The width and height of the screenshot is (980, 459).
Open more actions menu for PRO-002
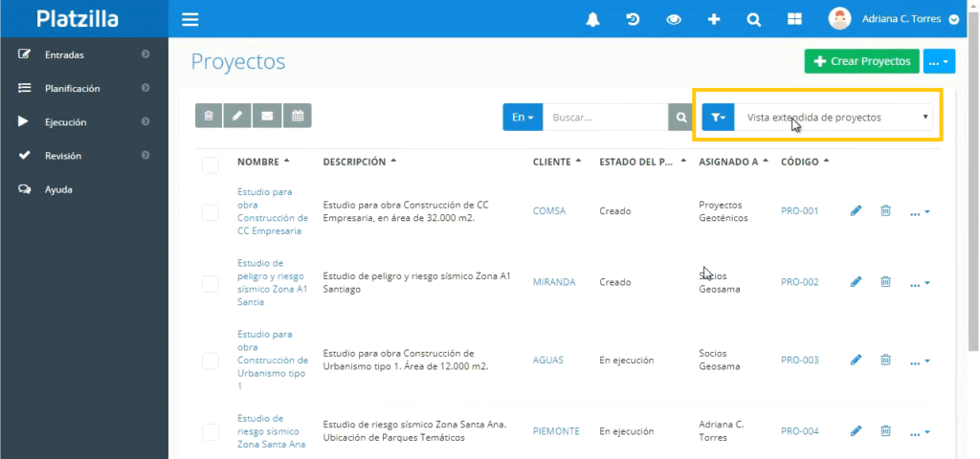pyautogui.click(x=920, y=283)
